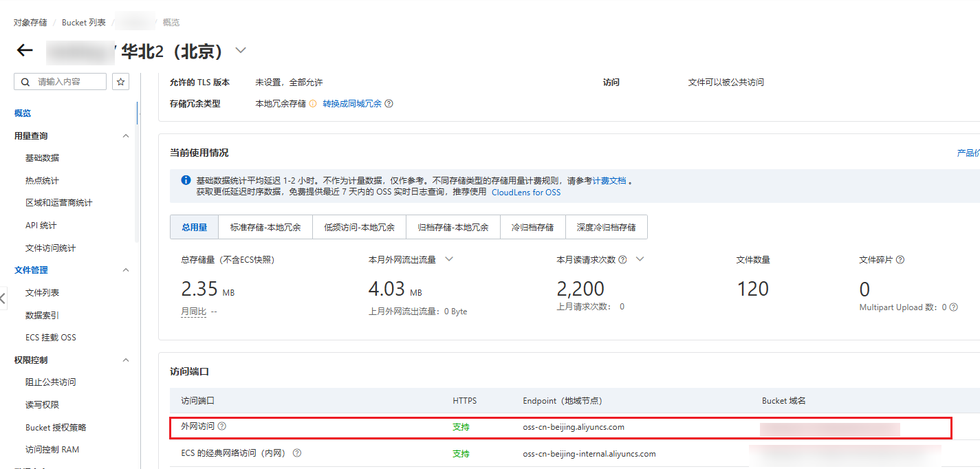Click the 月同比 underlined label
Viewport: 980px width, 469px height.
[x=193, y=312]
